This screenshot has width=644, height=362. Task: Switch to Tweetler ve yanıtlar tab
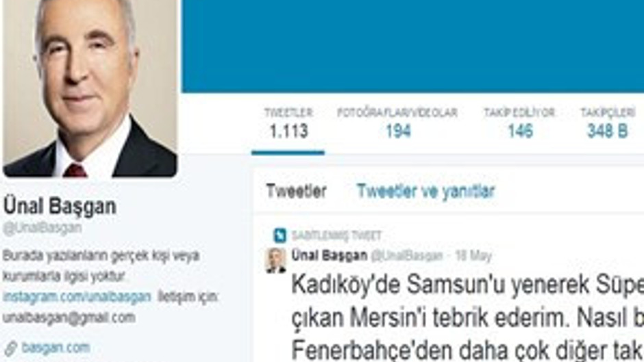[425, 191]
